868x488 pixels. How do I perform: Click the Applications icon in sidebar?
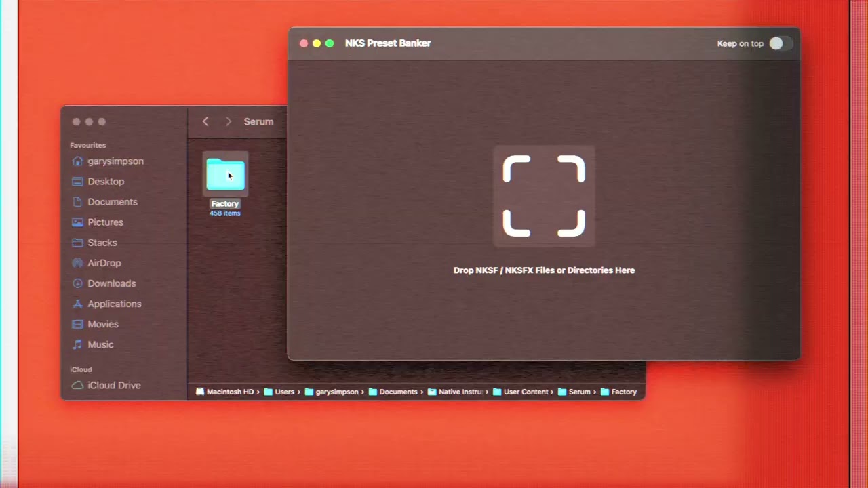click(x=77, y=304)
